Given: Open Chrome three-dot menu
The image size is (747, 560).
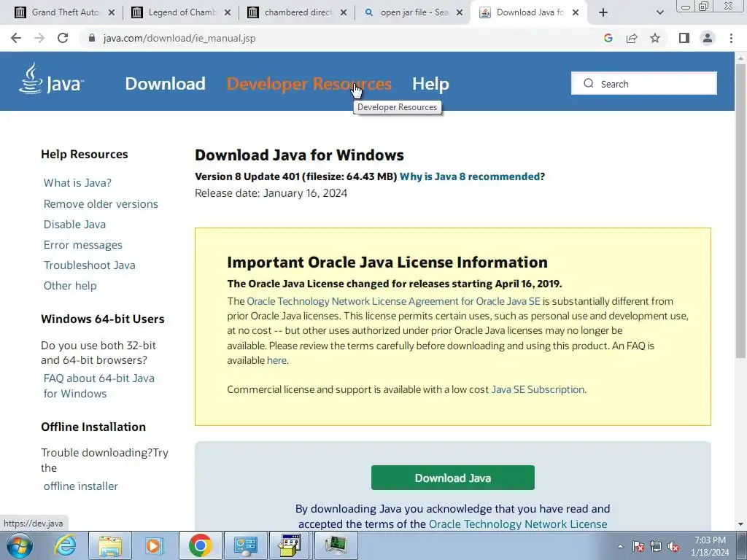Looking at the screenshot, I should pyautogui.click(x=731, y=38).
